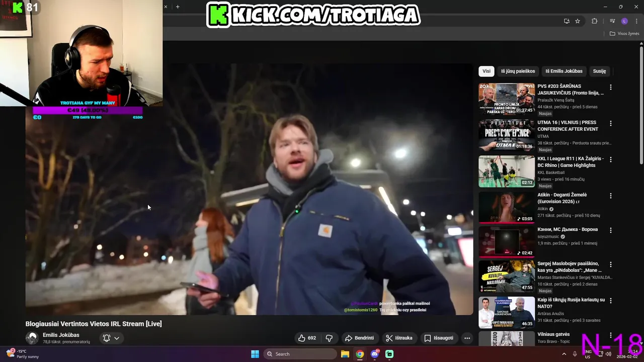The height and width of the screenshot is (362, 644).
Task: Click the soyuzmusic channel name
Action: click(x=548, y=237)
